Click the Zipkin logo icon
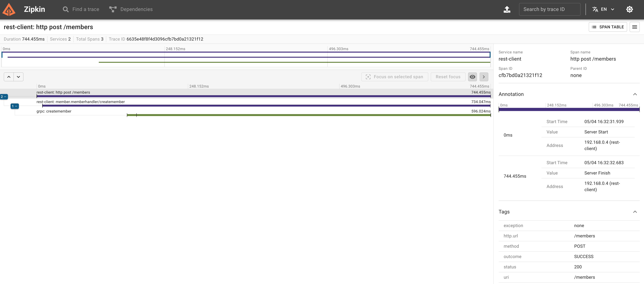Image resolution: width=644 pixels, height=284 pixels. 9,9
